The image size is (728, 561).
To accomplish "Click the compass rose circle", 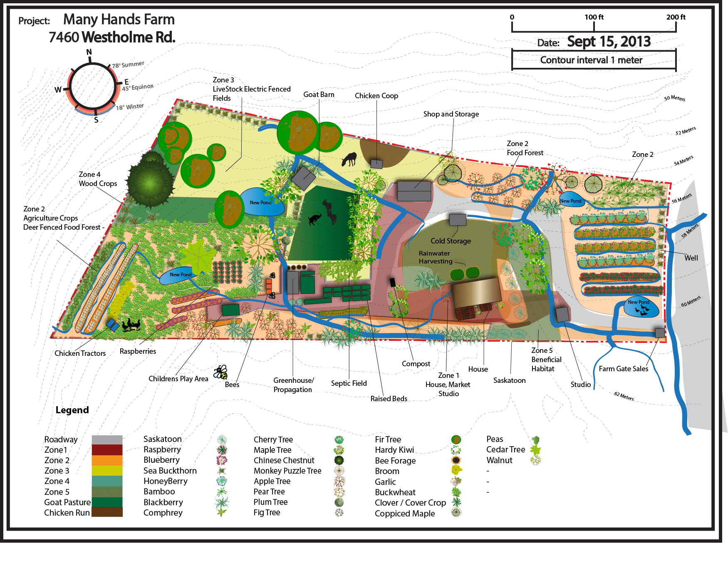I will coord(92,87).
